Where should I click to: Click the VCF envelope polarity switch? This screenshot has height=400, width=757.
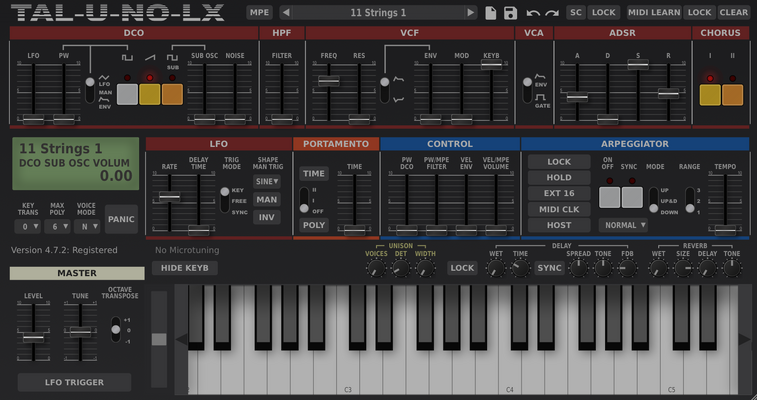384,90
